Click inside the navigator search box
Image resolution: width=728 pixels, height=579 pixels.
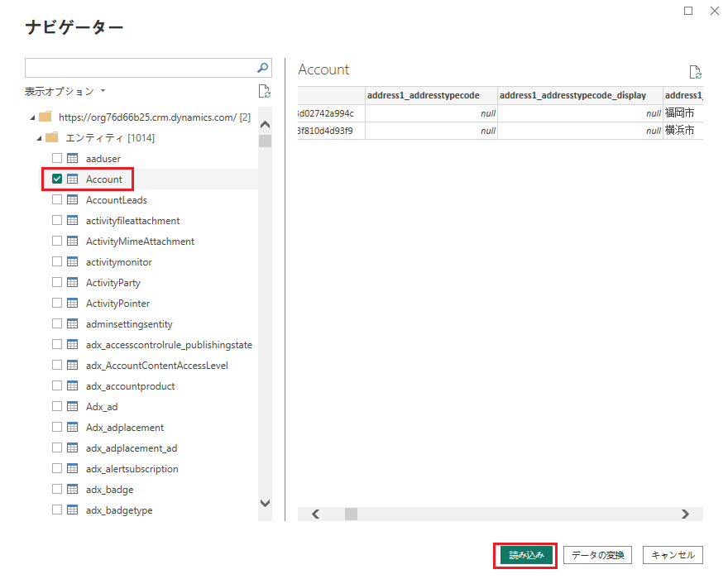click(139, 68)
